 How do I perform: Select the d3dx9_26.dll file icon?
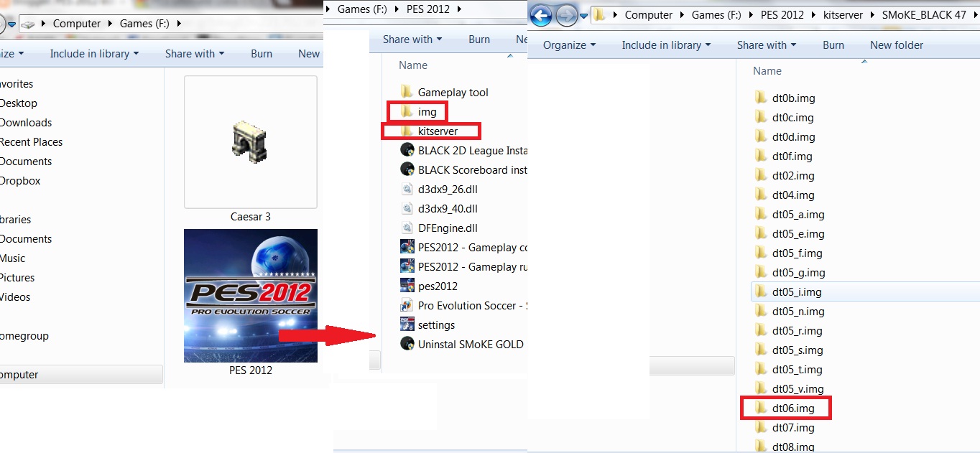(407, 189)
